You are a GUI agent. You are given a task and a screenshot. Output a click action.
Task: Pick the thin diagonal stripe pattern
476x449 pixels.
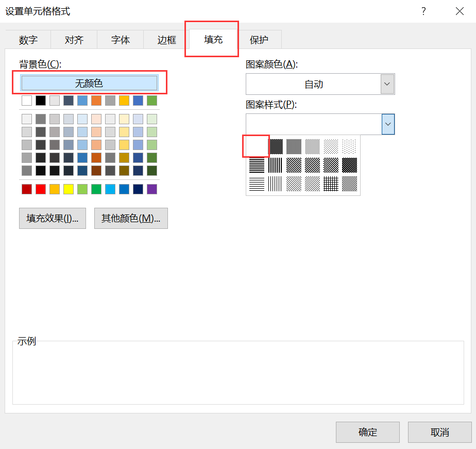pyautogui.click(x=312, y=184)
